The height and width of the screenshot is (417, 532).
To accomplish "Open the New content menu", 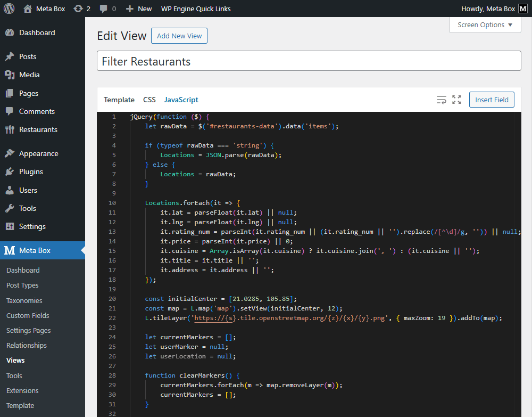I will (139, 8).
